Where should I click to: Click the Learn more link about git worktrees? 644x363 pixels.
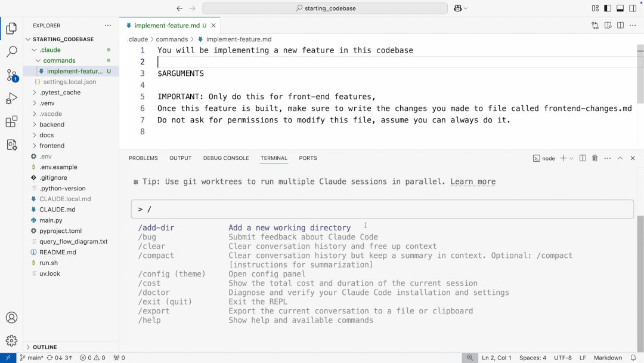point(473,181)
